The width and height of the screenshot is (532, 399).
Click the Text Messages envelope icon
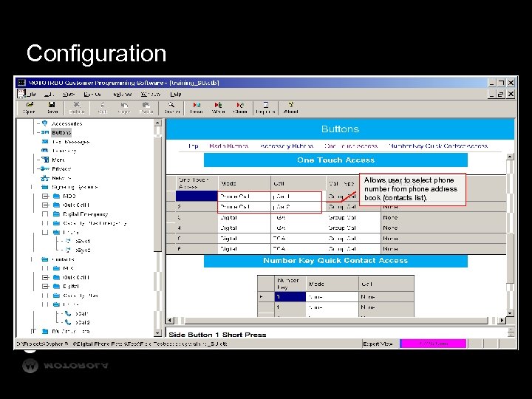[45, 141]
